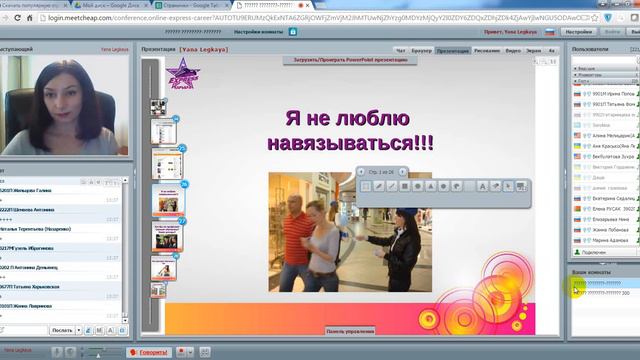Reload the browser page

point(17,18)
